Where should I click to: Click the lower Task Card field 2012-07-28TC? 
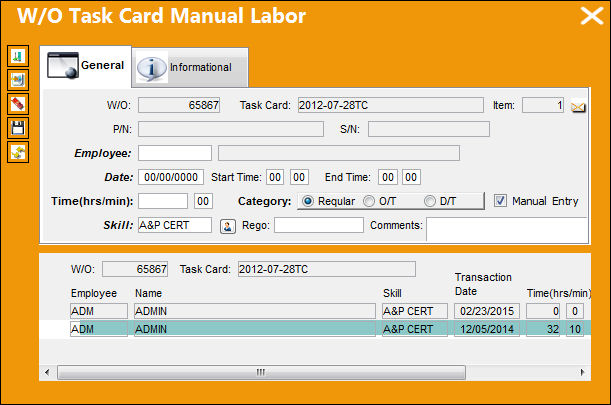(327, 269)
